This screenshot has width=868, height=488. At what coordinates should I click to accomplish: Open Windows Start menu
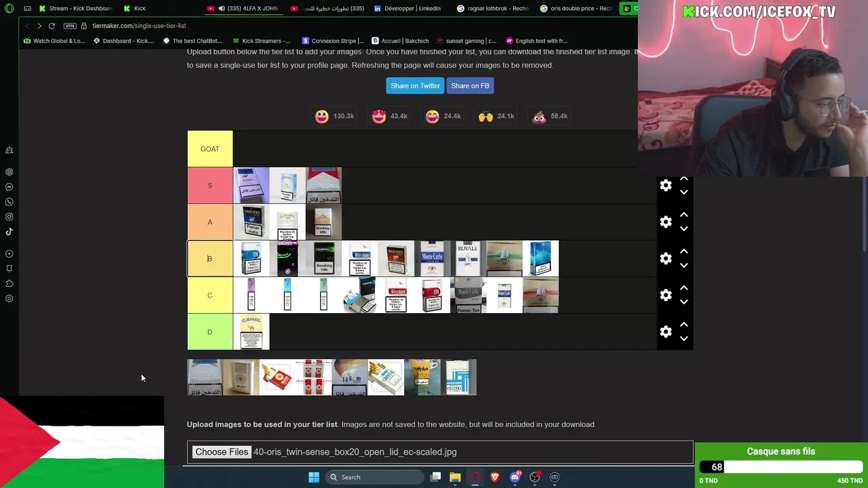click(313, 477)
